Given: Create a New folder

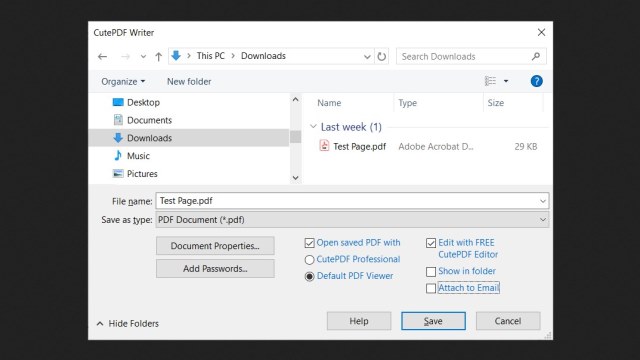Looking at the screenshot, I should (x=189, y=82).
